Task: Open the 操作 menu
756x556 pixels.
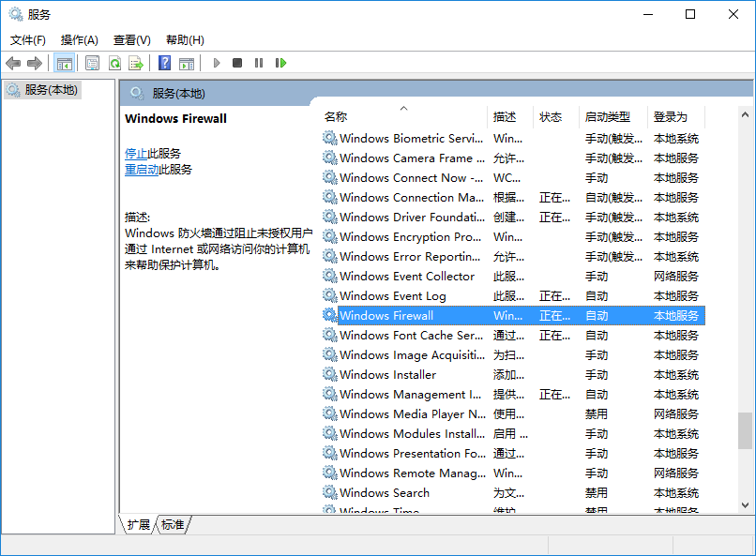Action: (x=81, y=39)
